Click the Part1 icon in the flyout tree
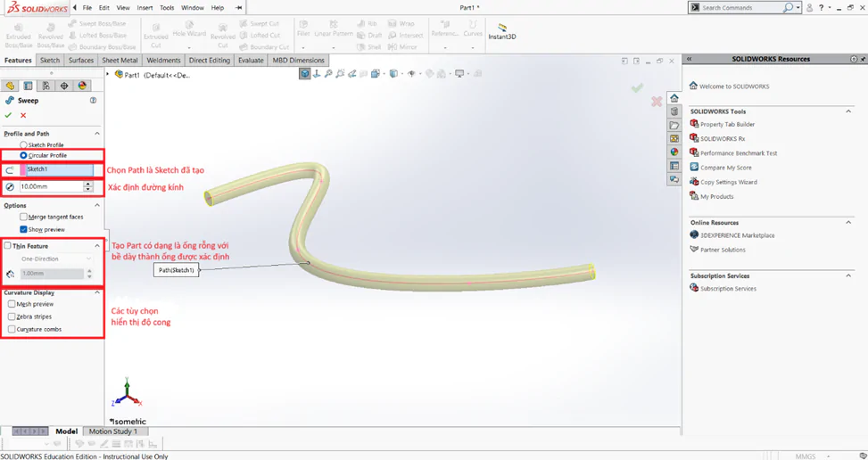The height and width of the screenshot is (460, 868). 119,75
